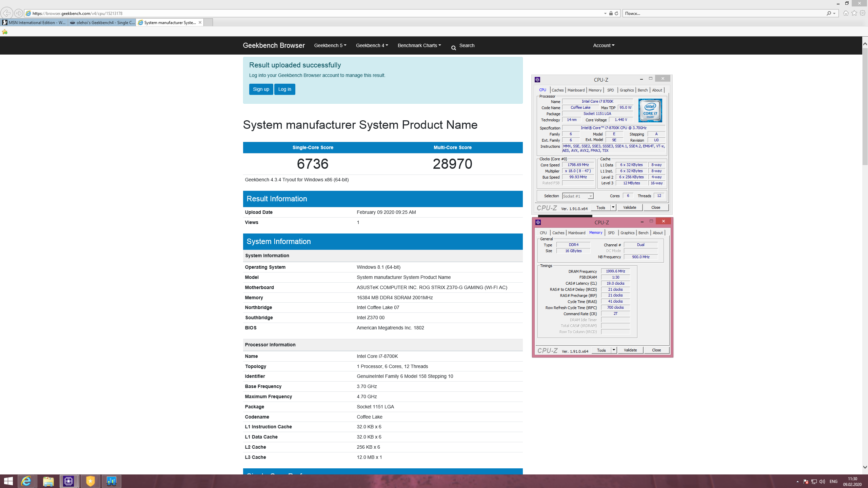Open the address bar URL history dropdown

[605, 14]
